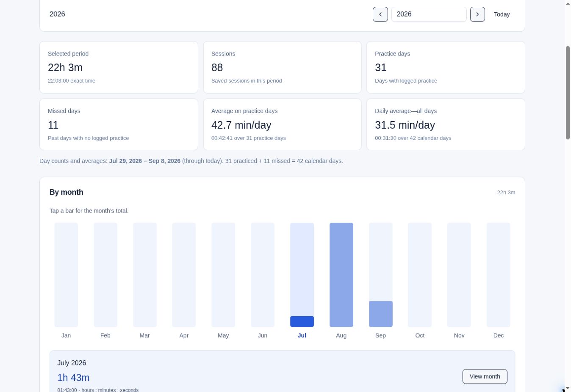Click the By month heading

pos(67,192)
